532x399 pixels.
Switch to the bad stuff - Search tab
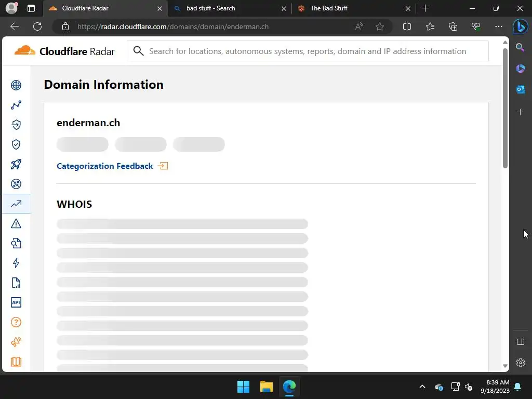[x=229, y=8]
